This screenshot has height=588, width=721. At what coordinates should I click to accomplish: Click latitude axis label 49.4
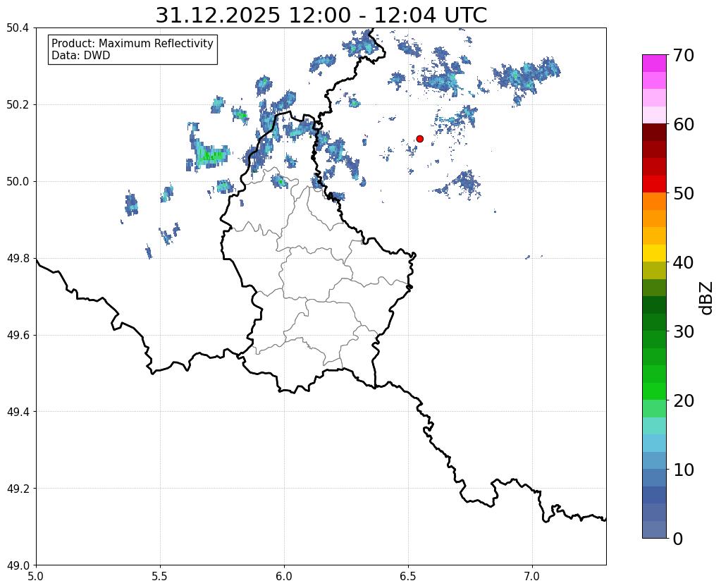[x=18, y=411]
